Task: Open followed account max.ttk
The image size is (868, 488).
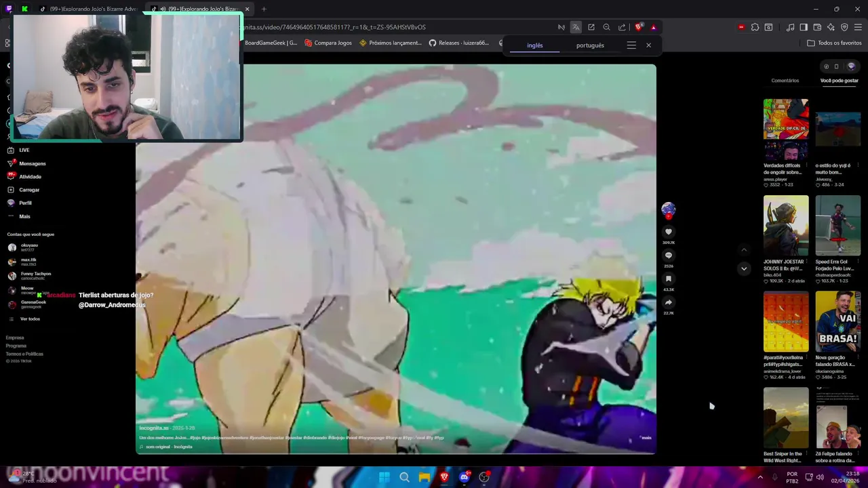Action: click(x=22, y=262)
